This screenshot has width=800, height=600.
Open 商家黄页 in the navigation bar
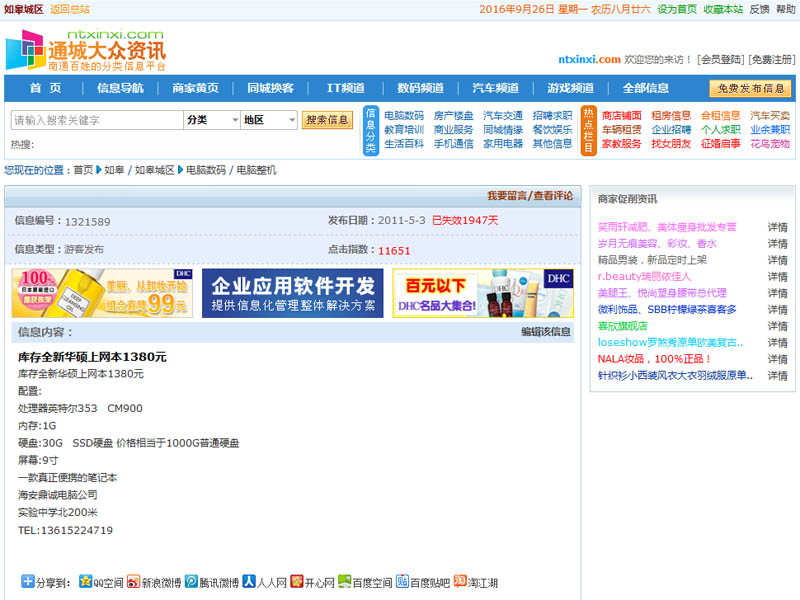(x=195, y=88)
